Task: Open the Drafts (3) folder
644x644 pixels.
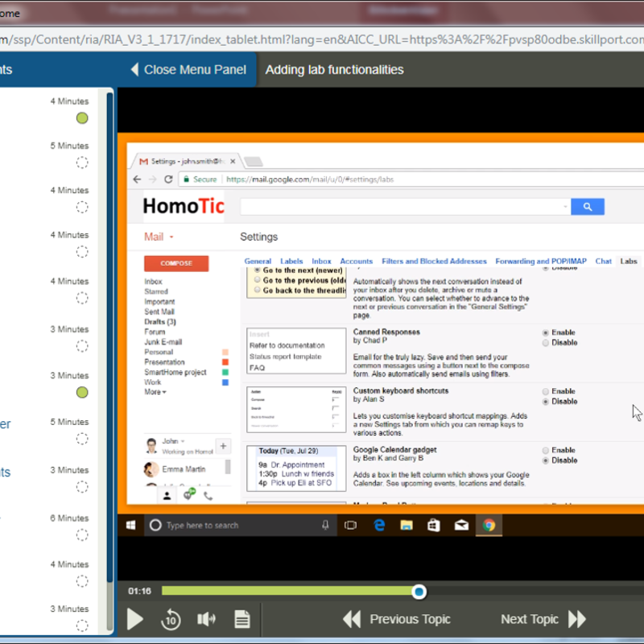Action: pyautogui.click(x=160, y=321)
